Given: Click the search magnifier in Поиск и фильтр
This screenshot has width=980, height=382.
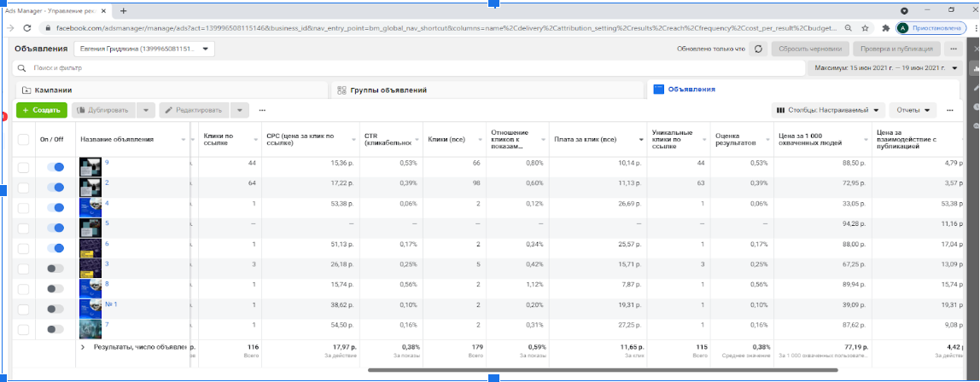Looking at the screenshot, I should point(20,68).
